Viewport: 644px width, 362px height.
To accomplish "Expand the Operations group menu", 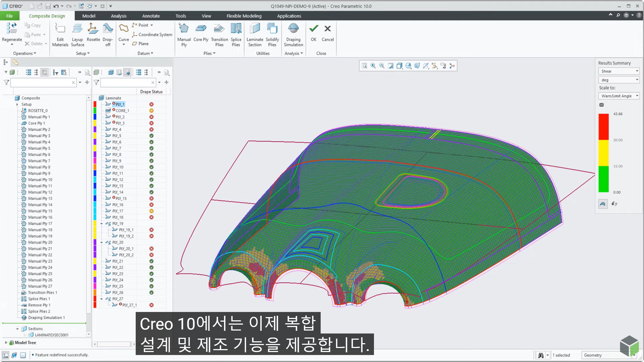I will 24,53.
